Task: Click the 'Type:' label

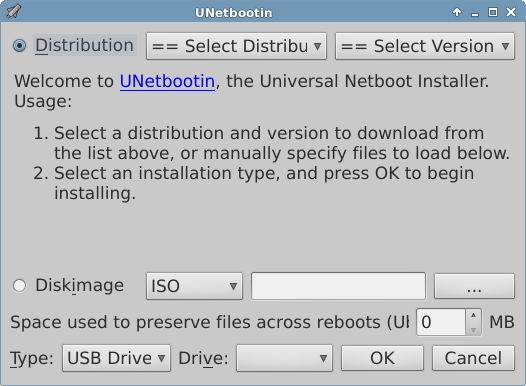Action: pos(32,358)
